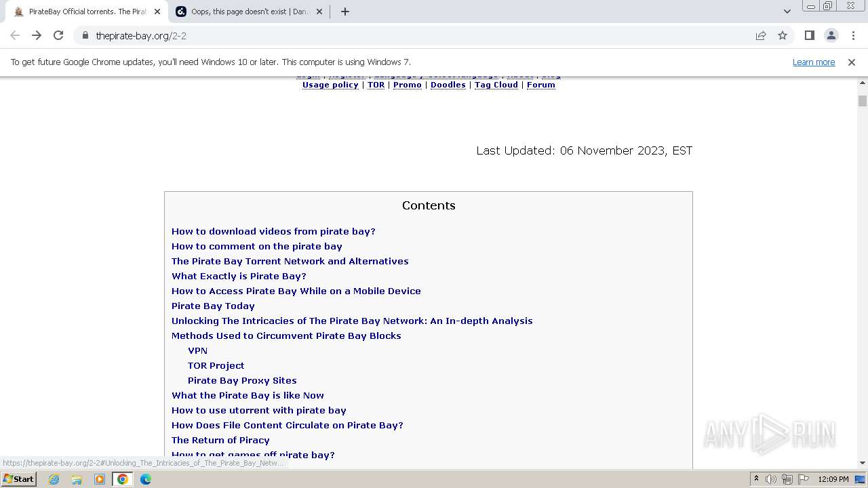Open the Learn more link in the update bar
The image size is (868, 488).
pyautogui.click(x=814, y=62)
